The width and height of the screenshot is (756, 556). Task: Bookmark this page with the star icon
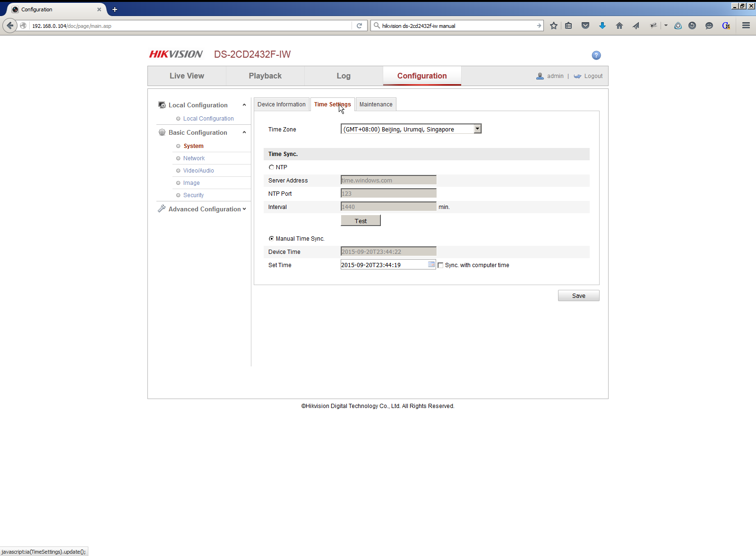pos(554,26)
